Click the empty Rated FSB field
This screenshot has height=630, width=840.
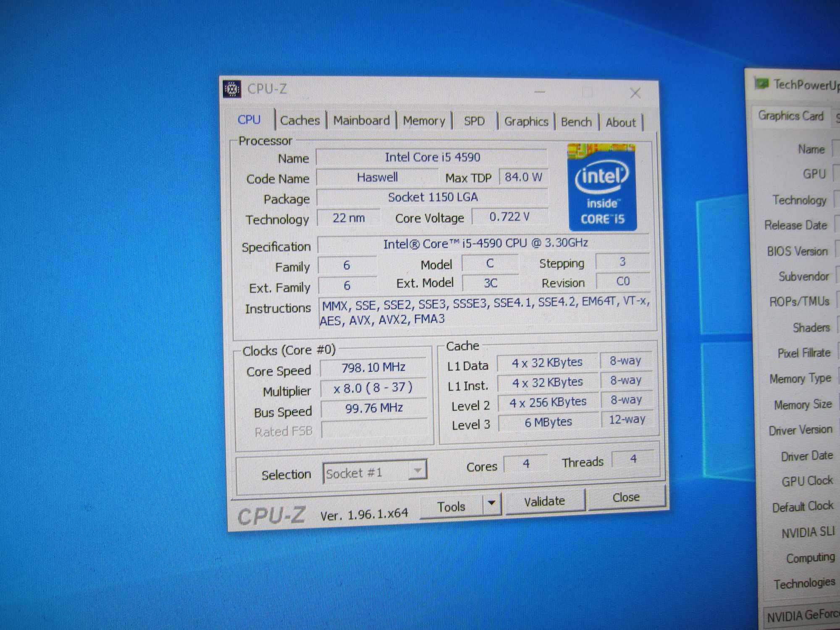375,428
